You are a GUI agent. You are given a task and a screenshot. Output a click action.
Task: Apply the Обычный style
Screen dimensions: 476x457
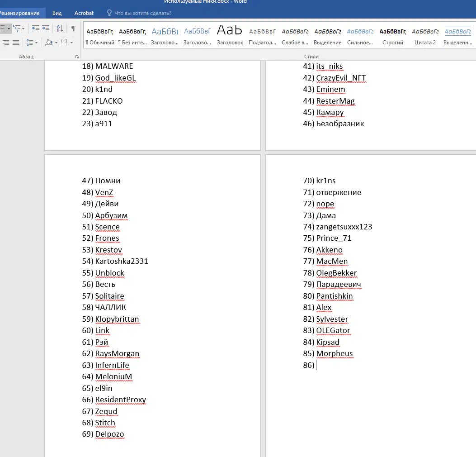(99, 36)
